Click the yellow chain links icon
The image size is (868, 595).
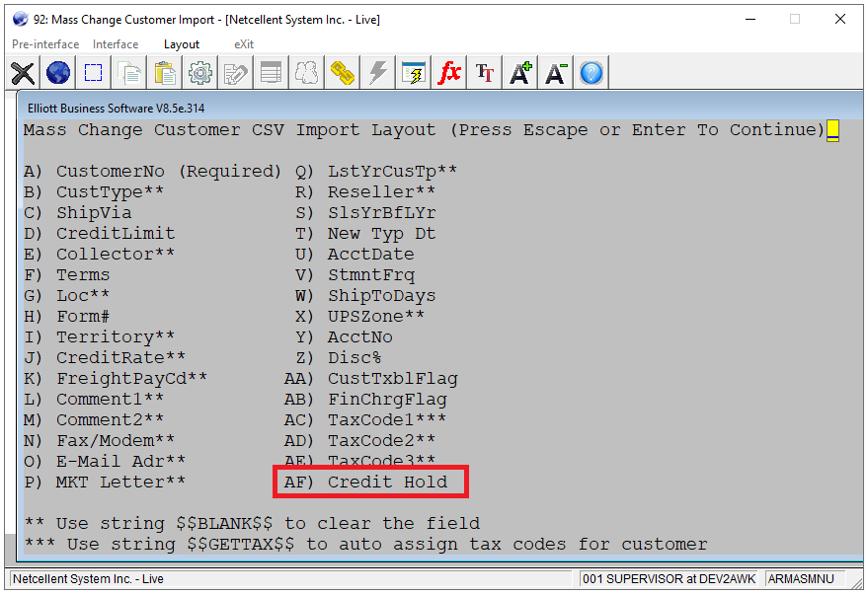(342, 73)
